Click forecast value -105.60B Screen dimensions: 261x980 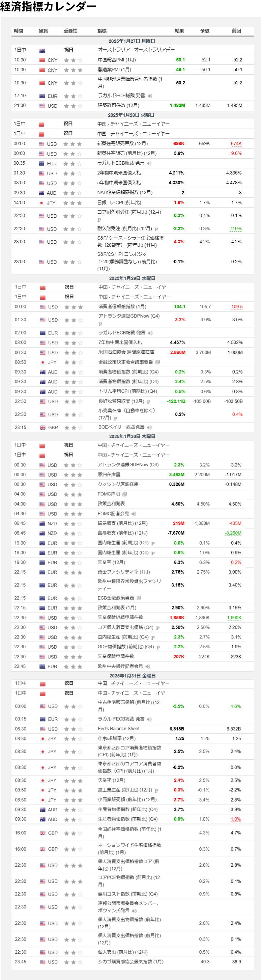coord(201,401)
